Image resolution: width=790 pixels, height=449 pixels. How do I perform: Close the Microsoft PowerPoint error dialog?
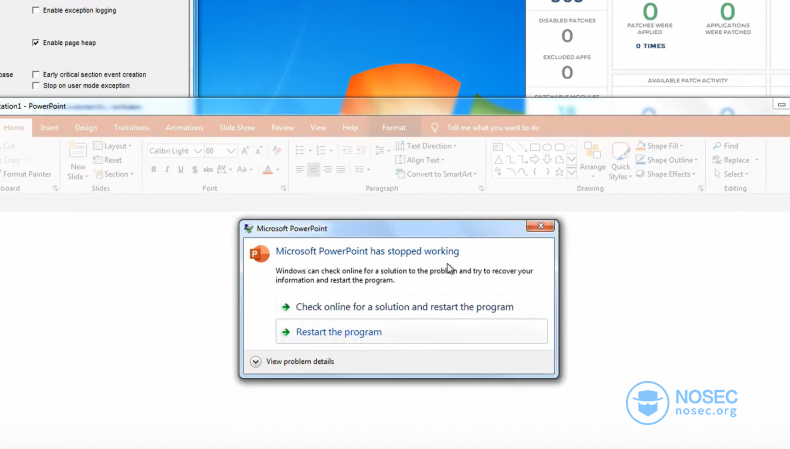pyautogui.click(x=540, y=226)
